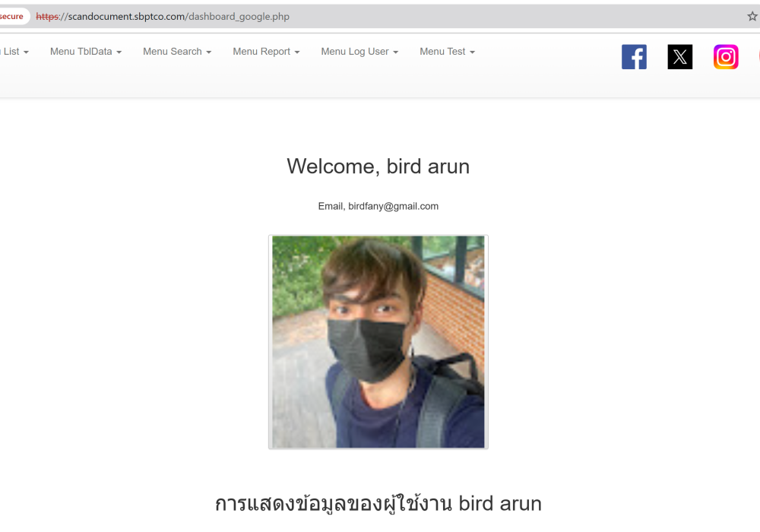Bookmark this page with the star icon
This screenshot has width=760, height=532.
tap(752, 17)
